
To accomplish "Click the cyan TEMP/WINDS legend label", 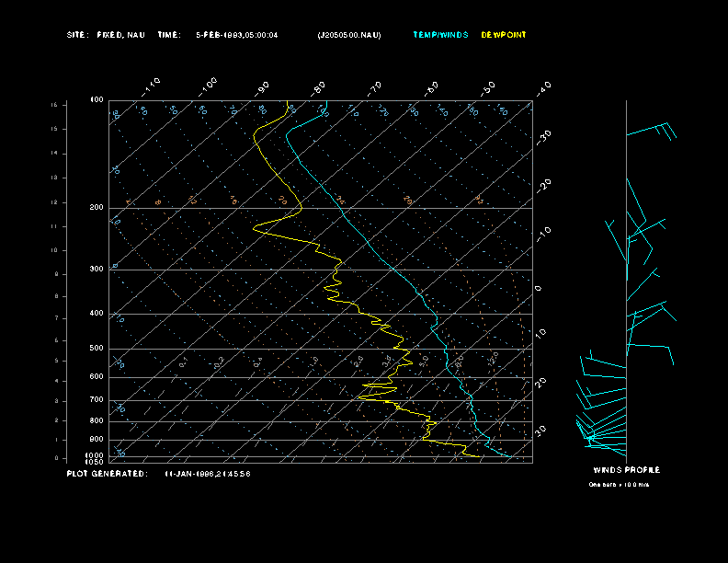I will pos(440,35).
